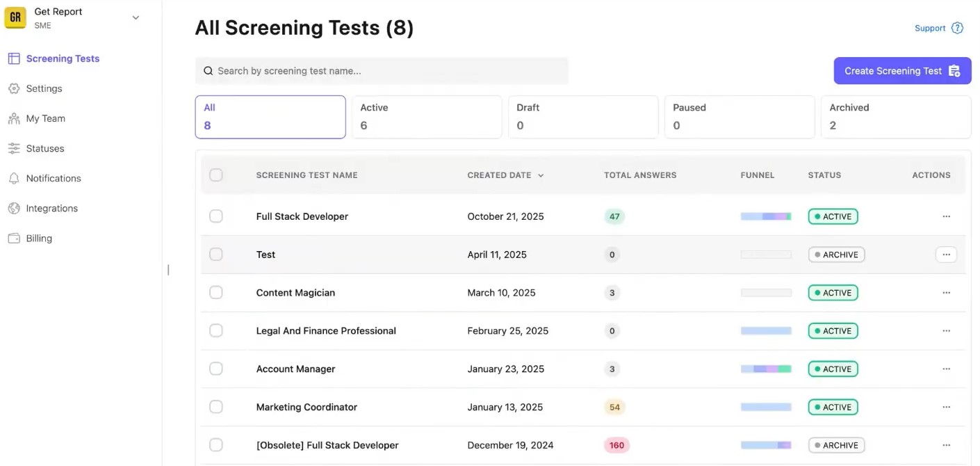Click the Full Stack Developer funnel bar
Viewport: 980px width, 466px height.
click(765, 216)
